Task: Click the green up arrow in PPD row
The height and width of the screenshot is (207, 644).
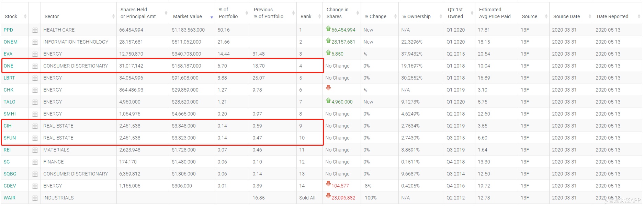Action: pyautogui.click(x=328, y=29)
